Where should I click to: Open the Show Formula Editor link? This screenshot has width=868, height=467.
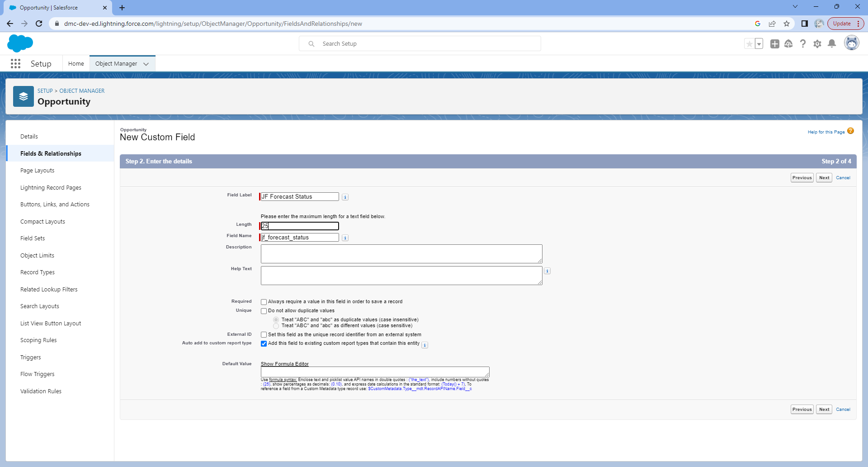click(284, 364)
